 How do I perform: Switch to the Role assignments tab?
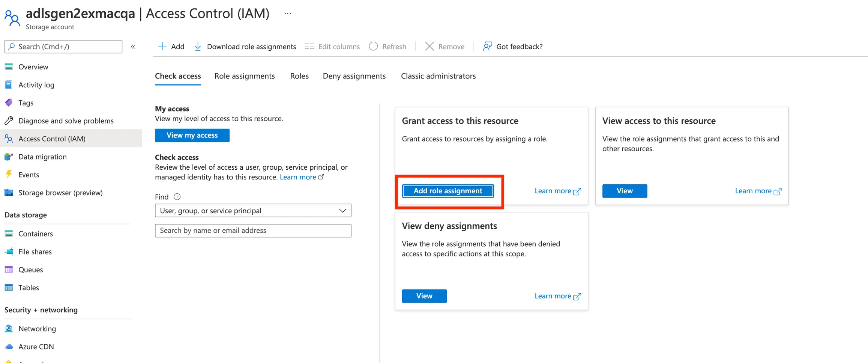[x=245, y=76]
